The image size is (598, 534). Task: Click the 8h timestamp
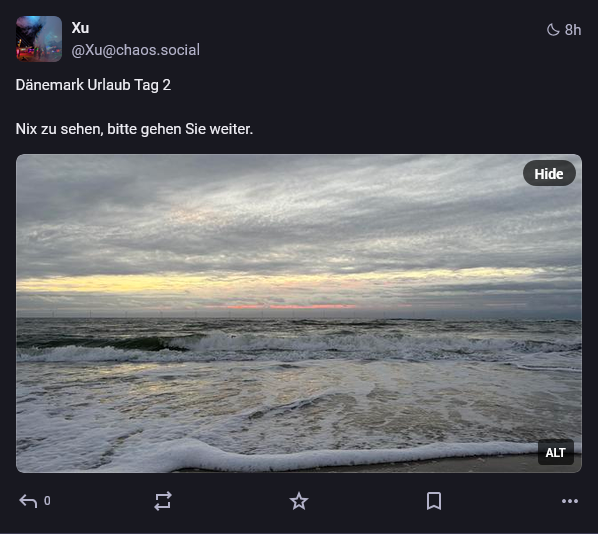click(573, 30)
